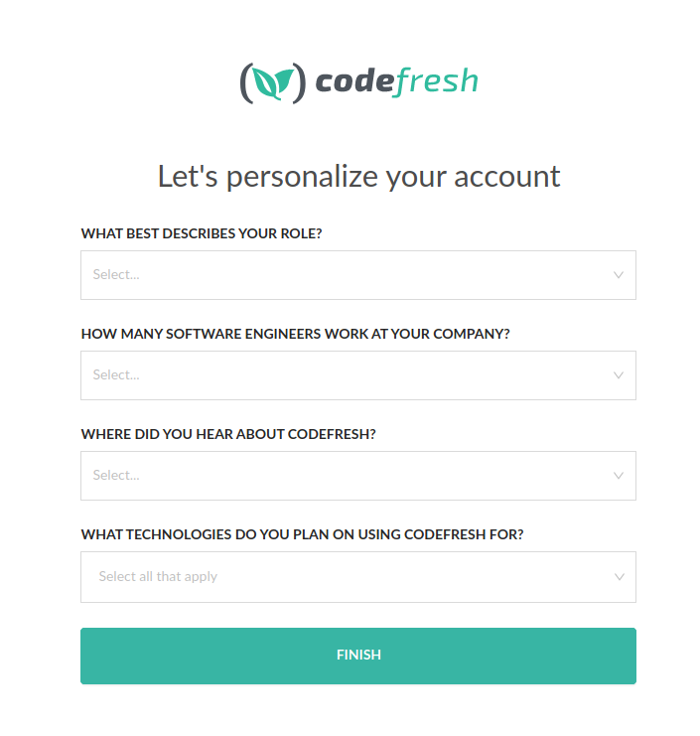700x736 pixels.
Task: Click the chevron arrow in the software engineers dropdown
Action: coord(619,375)
